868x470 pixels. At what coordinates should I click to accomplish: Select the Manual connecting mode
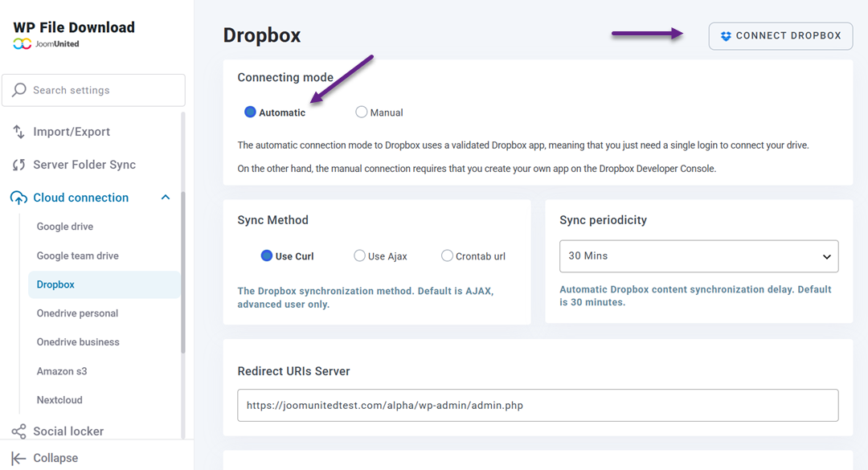pos(362,112)
